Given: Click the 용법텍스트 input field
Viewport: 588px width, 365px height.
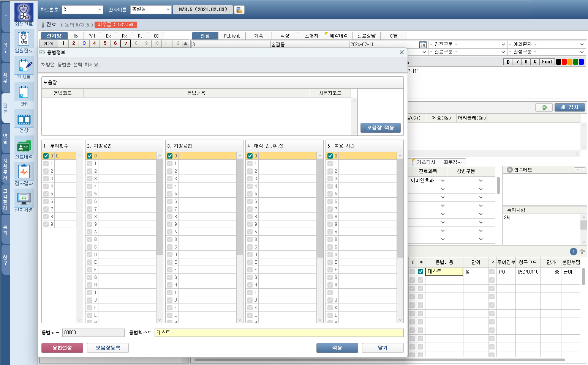Looking at the screenshot, I should click(x=279, y=333).
